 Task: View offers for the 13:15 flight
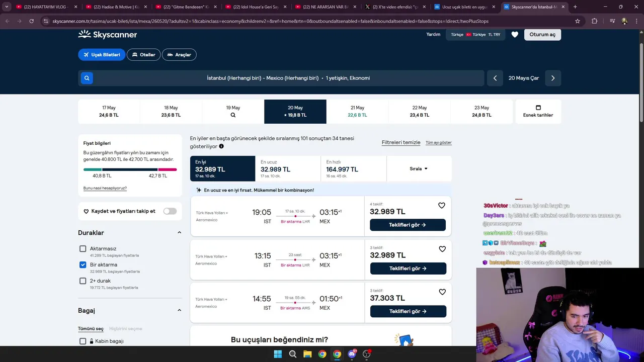[408, 268]
